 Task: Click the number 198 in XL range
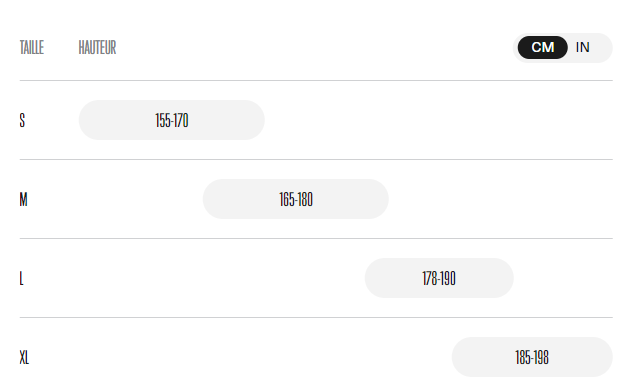point(541,357)
